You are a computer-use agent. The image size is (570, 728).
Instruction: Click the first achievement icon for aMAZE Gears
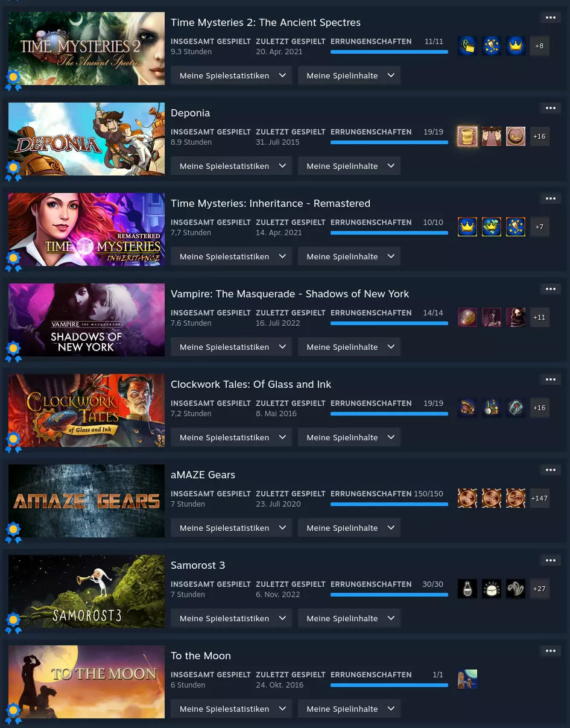point(467,498)
